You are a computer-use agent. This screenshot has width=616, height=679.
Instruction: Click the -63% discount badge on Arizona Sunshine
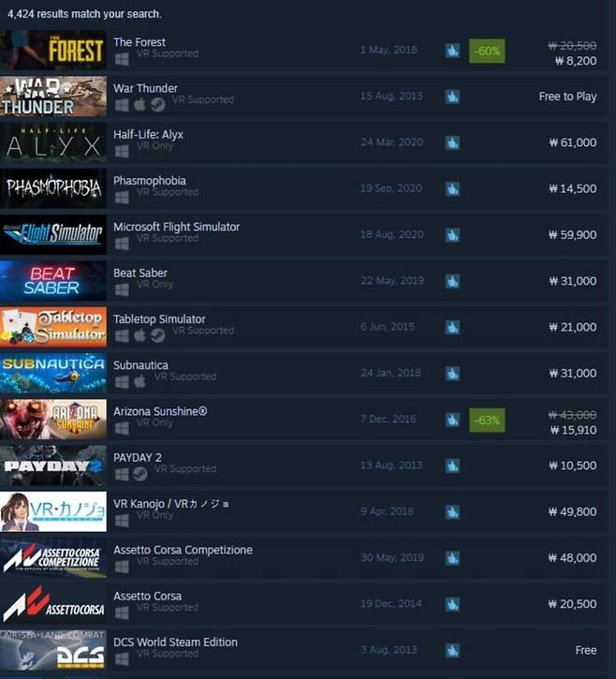[487, 421]
